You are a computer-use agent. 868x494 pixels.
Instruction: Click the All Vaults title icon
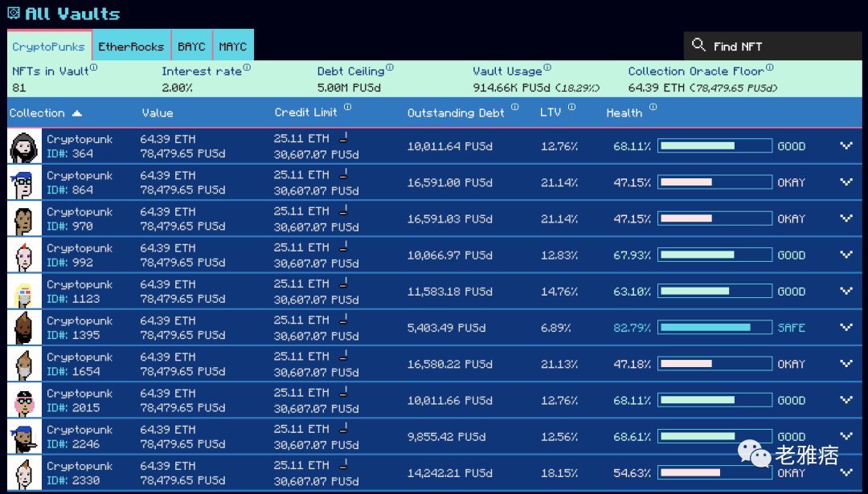coord(14,13)
